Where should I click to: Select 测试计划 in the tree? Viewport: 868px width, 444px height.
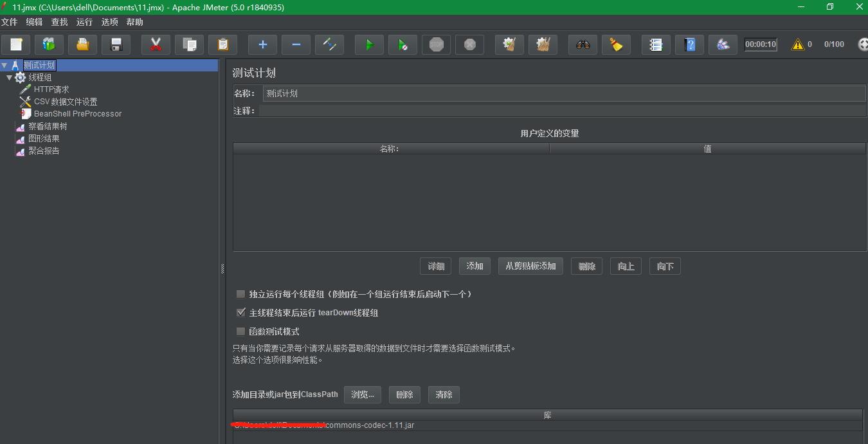click(39, 65)
